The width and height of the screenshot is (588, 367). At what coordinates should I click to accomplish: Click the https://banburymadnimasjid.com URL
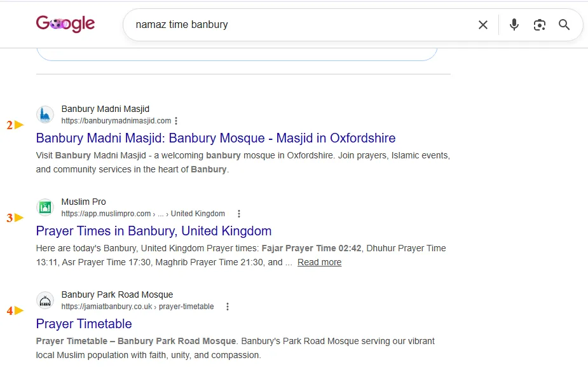click(116, 121)
